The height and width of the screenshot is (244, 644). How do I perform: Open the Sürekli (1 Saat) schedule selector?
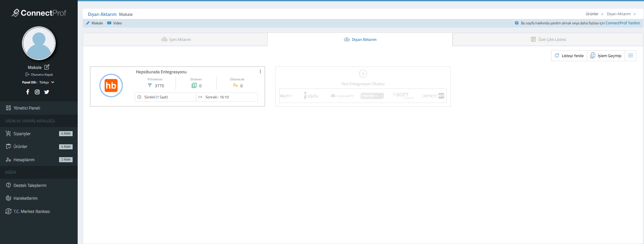pyautogui.click(x=165, y=97)
